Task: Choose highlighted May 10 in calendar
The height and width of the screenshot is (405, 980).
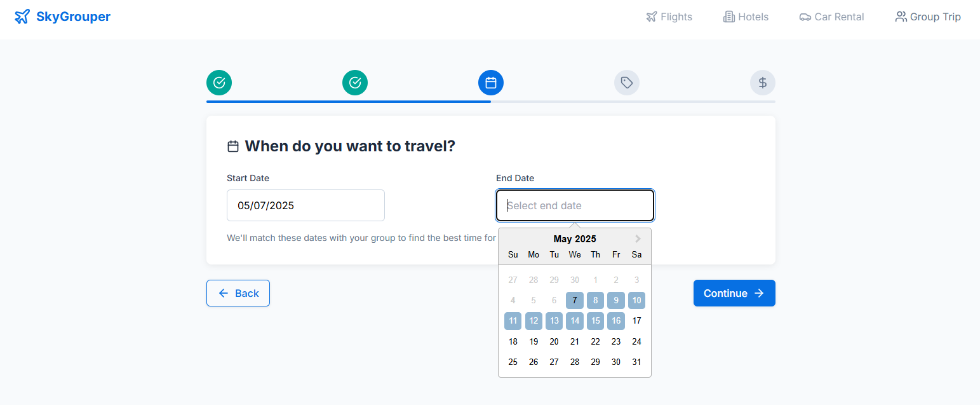Action: tap(636, 300)
